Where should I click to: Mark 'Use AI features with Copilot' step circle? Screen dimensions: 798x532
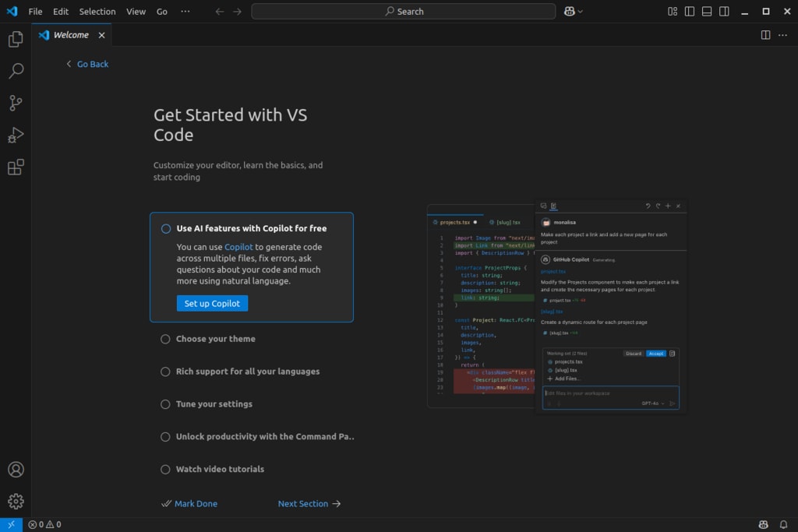166,229
